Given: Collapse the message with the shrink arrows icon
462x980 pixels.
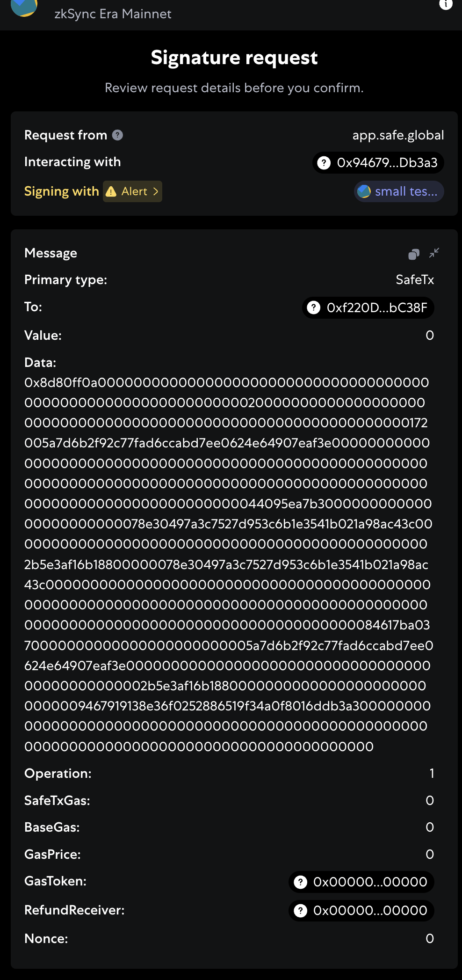Looking at the screenshot, I should 434,253.
